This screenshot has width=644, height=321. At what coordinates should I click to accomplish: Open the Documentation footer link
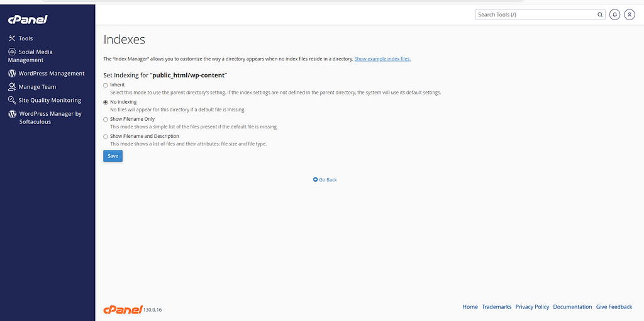click(x=572, y=307)
